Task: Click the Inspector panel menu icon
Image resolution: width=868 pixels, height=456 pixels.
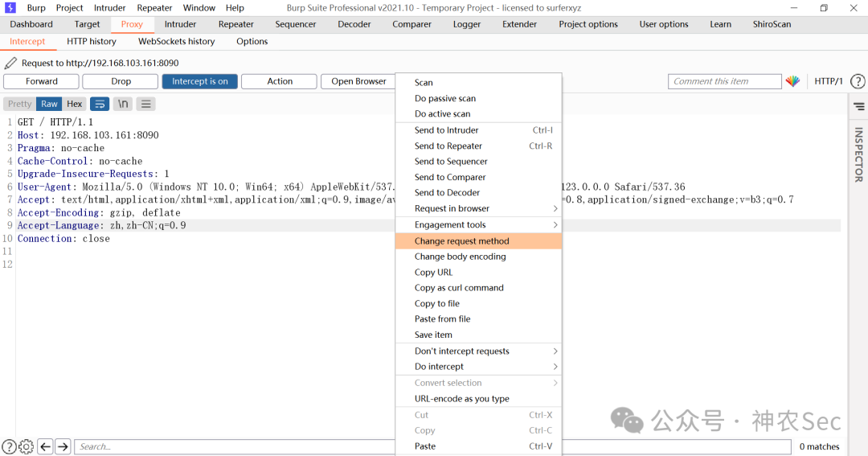Action: pyautogui.click(x=858, y=106)
